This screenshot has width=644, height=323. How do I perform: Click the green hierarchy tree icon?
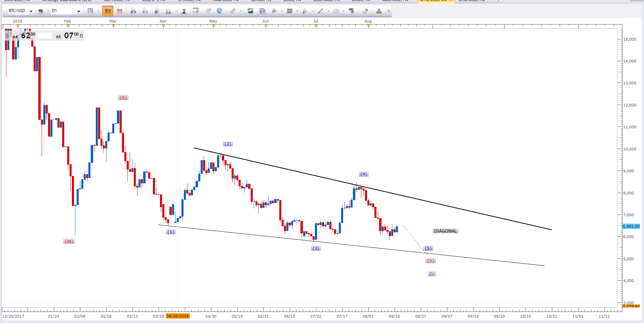click(x=379, y=11)
